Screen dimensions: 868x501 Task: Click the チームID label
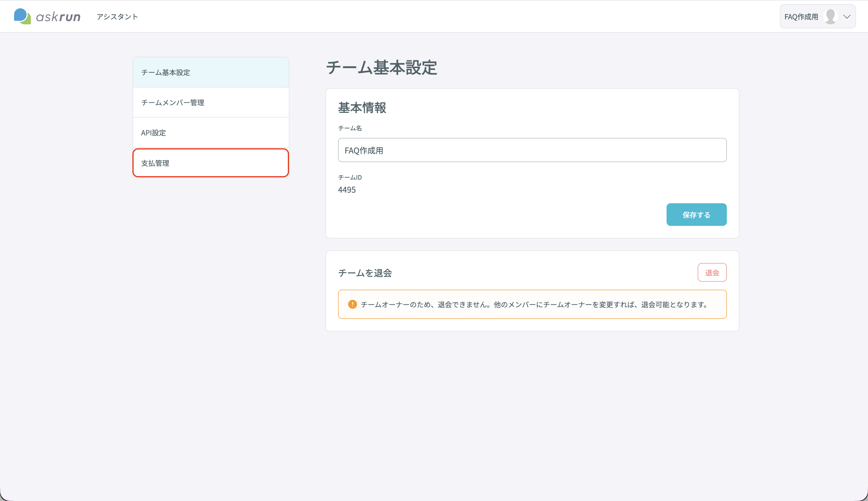pos(350,178)
